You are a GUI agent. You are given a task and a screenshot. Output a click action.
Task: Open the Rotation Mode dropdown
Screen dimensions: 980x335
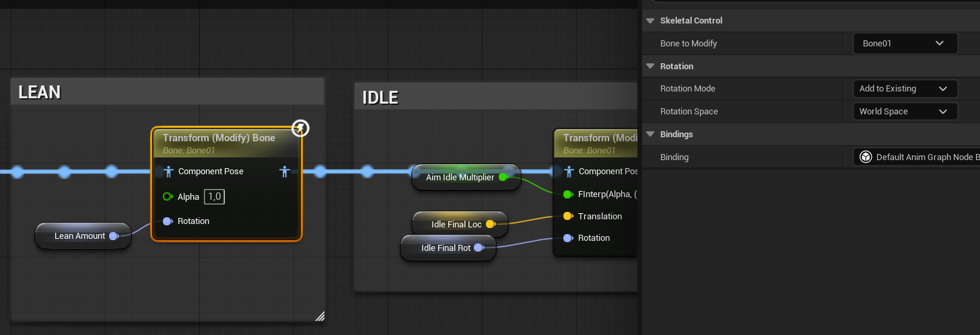(x=905, y=89)
